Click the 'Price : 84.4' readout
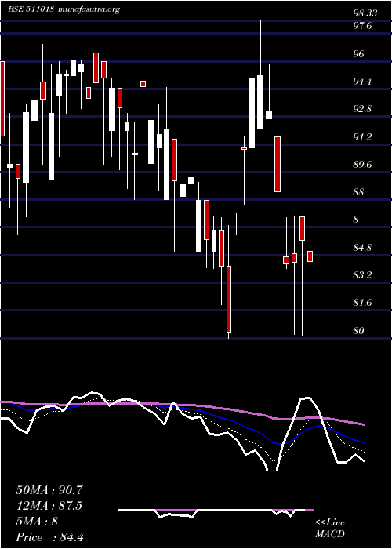 (49, 537)
